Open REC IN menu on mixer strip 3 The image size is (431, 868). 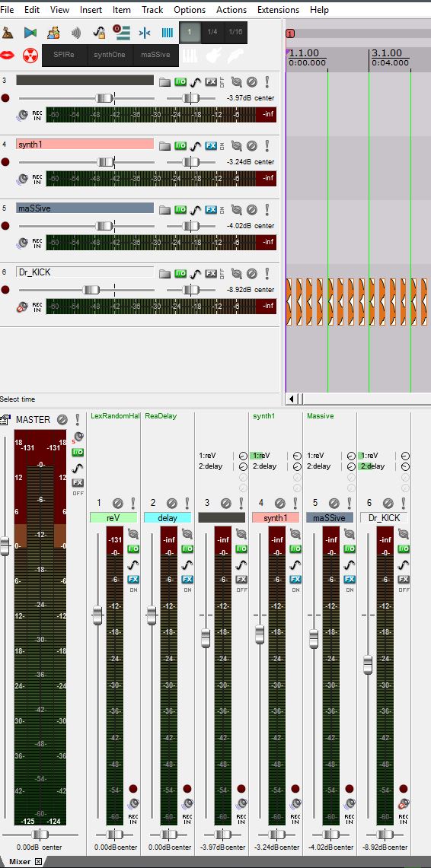[x=241, y=819]
